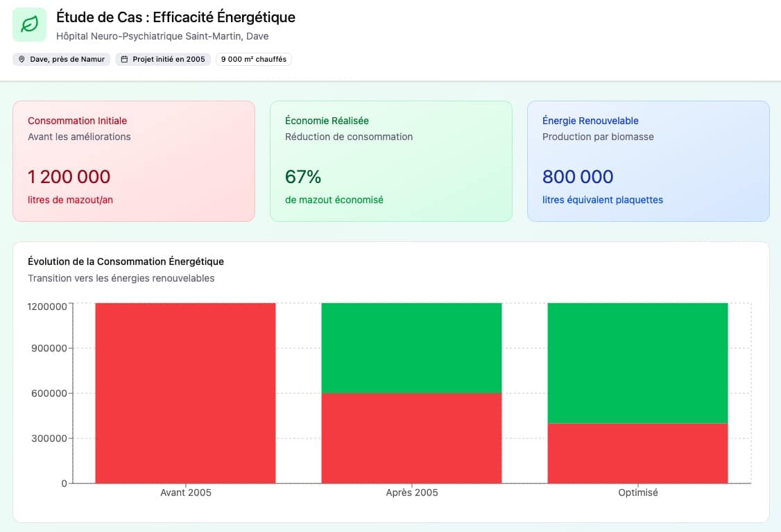
Task: Select the green segment of Après 2005 bar
Action: [411, 348]
